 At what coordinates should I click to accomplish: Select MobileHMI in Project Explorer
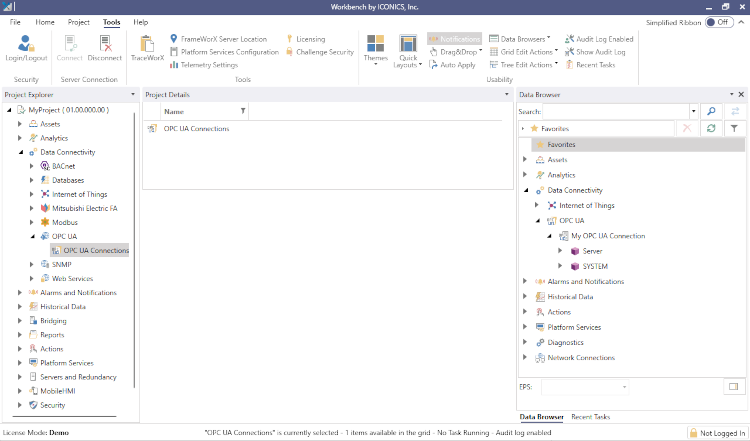pos(58,391)
